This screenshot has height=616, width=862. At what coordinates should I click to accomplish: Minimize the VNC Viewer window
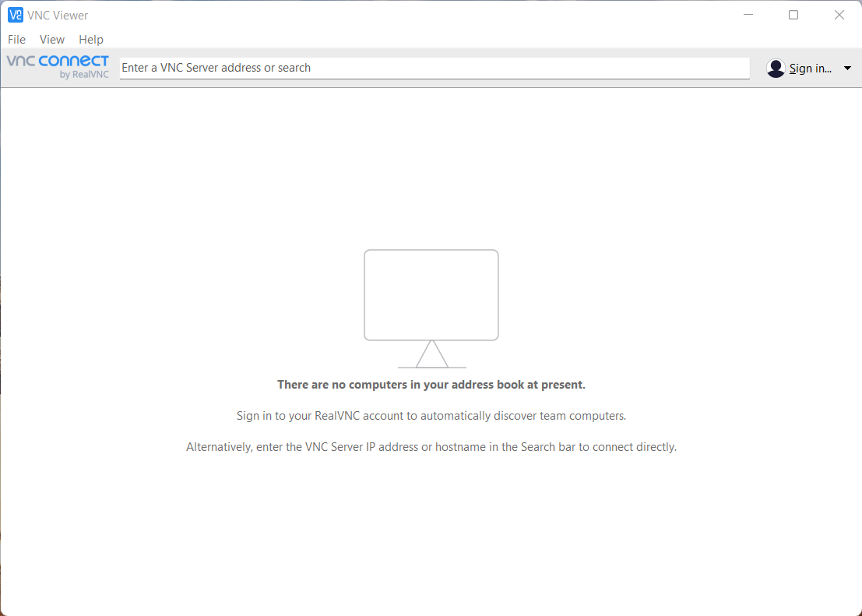pyautogui.click(x=748, y=15)
